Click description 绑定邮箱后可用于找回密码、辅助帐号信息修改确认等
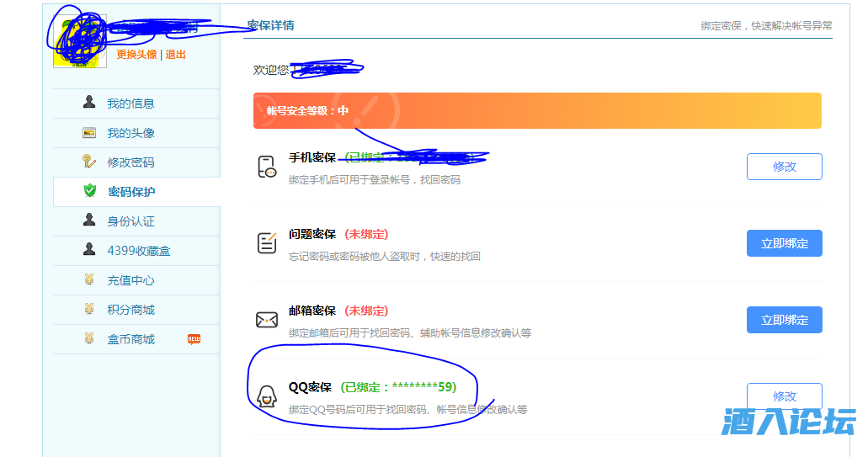The width and height of the screenshot is (868, 457). tap(410, 333)
